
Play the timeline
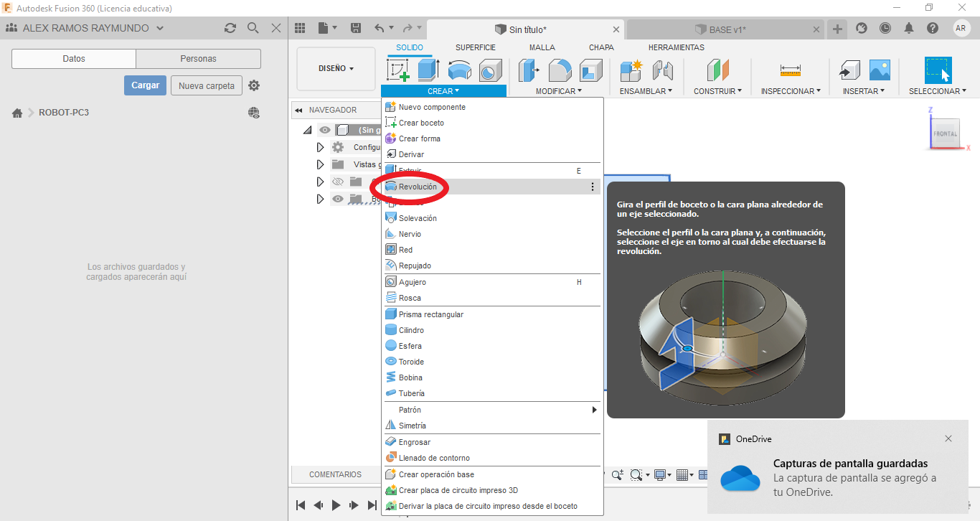(336, 505)
